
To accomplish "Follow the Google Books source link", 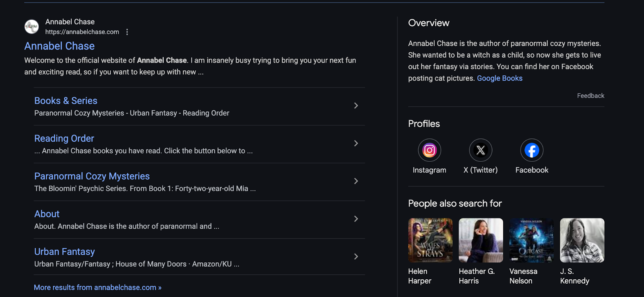I will (500, 78).
